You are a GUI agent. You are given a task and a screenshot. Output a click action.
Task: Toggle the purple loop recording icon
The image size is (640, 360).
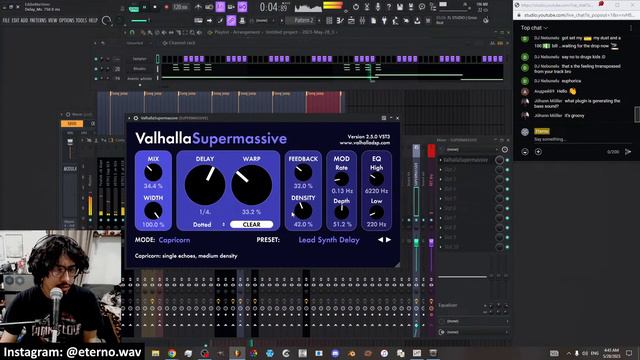click(242, 7)
